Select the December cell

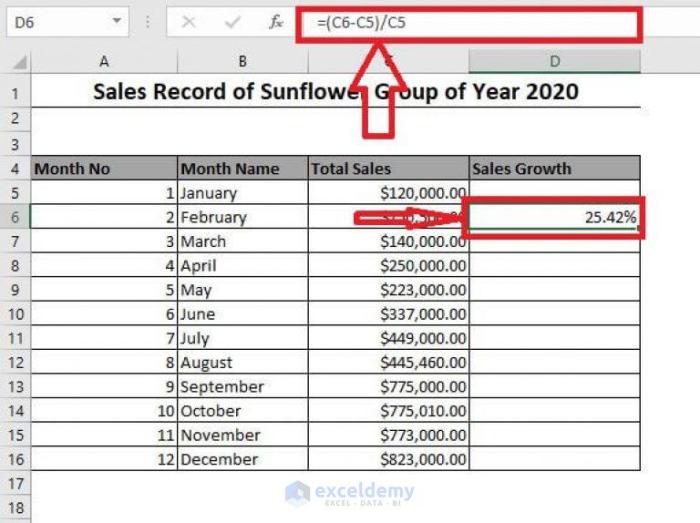point(243,459)
